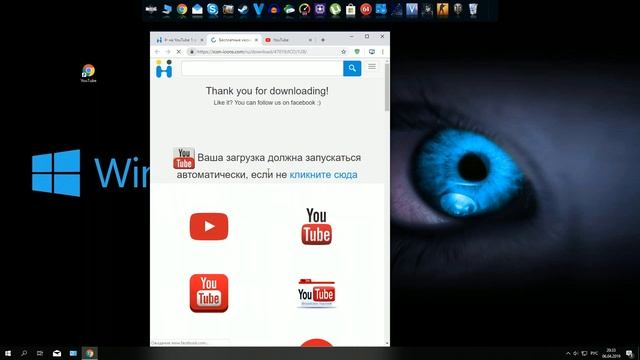Select the YouTube Broadcast Yourself icon
Viewport: 640px width, 360px height.
point(316,293)
